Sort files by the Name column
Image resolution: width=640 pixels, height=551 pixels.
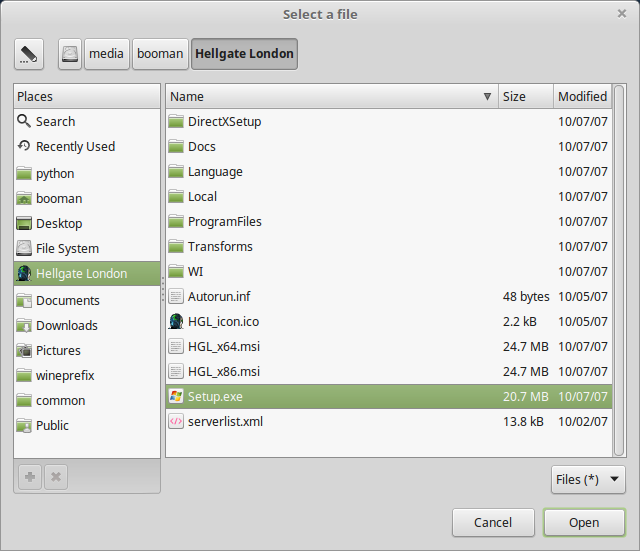pos(332,97)
